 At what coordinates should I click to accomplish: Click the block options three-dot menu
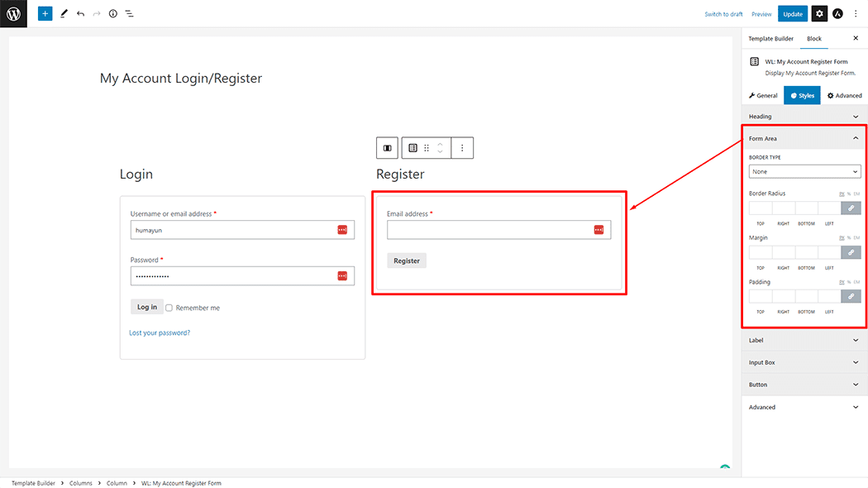(462, 147)
